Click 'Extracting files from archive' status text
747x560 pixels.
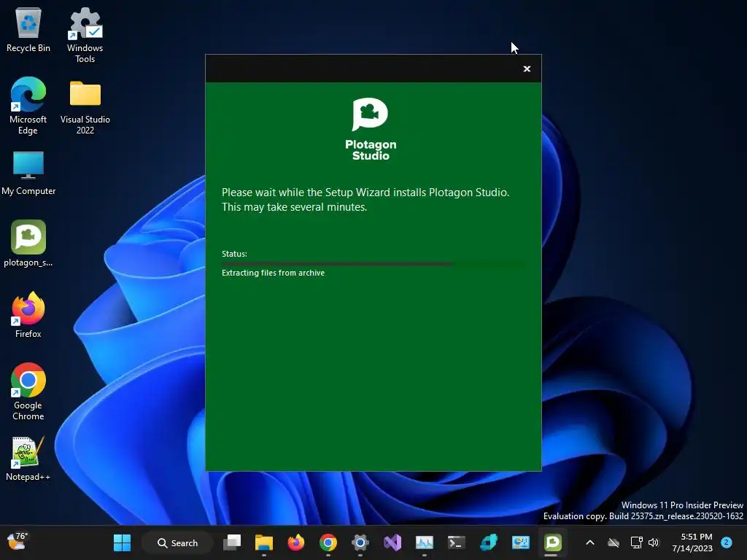pos(273,273)
